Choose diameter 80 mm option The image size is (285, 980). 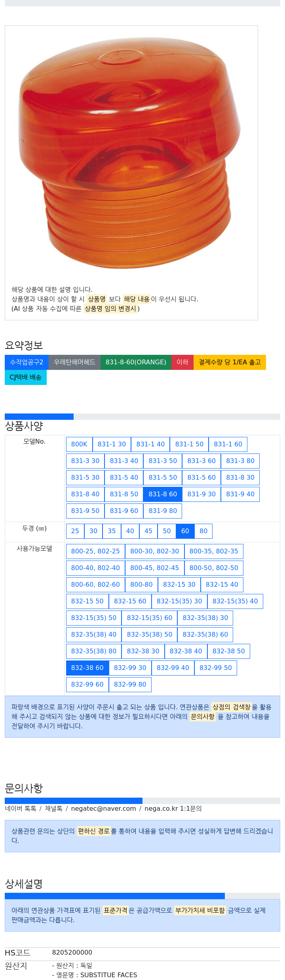pyautogui.click(x=203, y=531)
